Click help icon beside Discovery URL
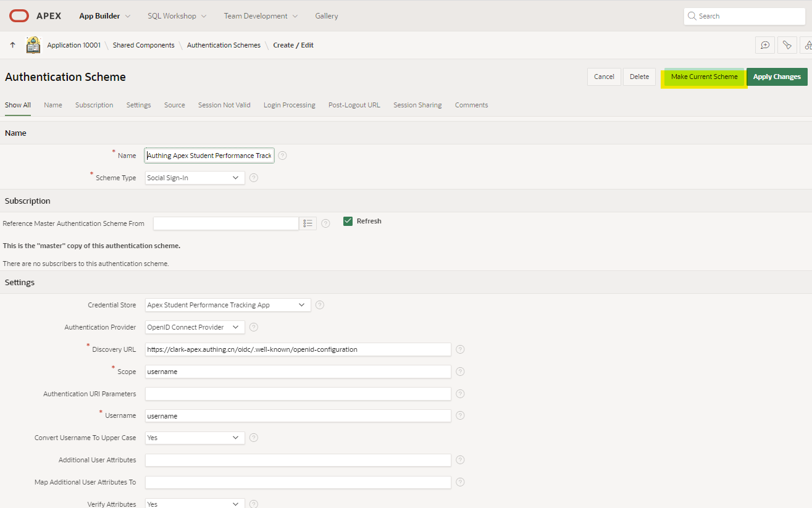 [460, 349]
